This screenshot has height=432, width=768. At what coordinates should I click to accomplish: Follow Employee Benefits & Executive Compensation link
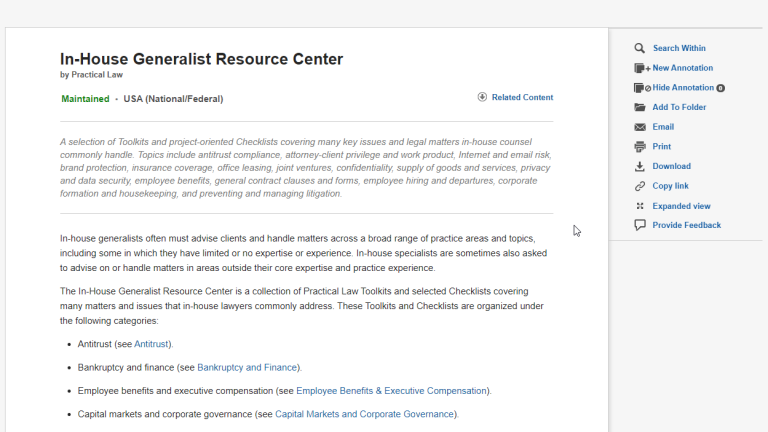[x=391, y=391]
